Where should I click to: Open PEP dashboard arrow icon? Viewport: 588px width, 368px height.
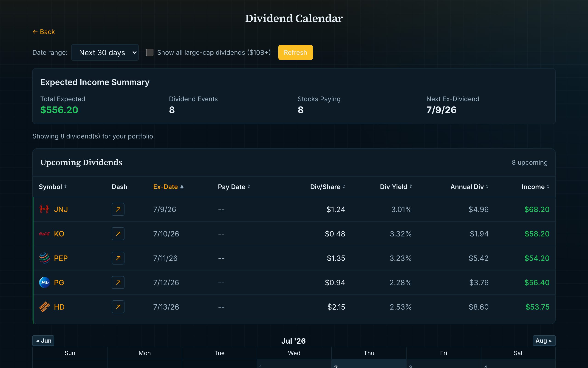click(x=118, y=258)
